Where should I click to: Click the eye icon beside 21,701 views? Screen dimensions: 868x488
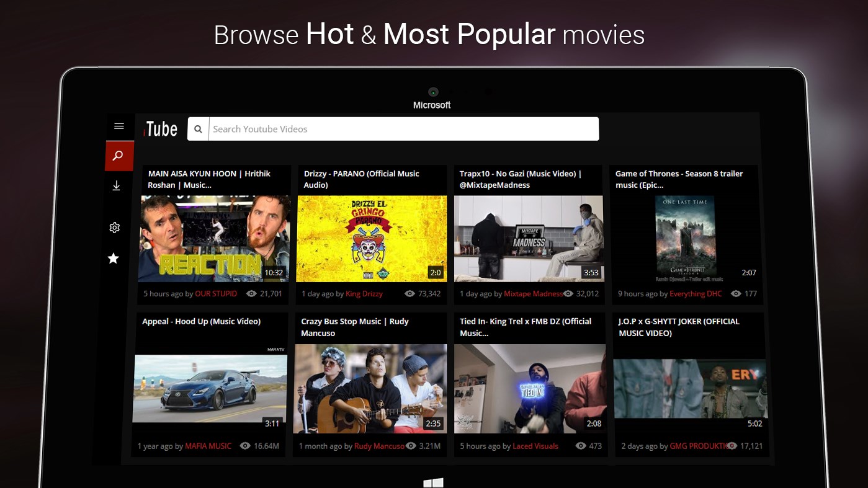click(251, 294)
